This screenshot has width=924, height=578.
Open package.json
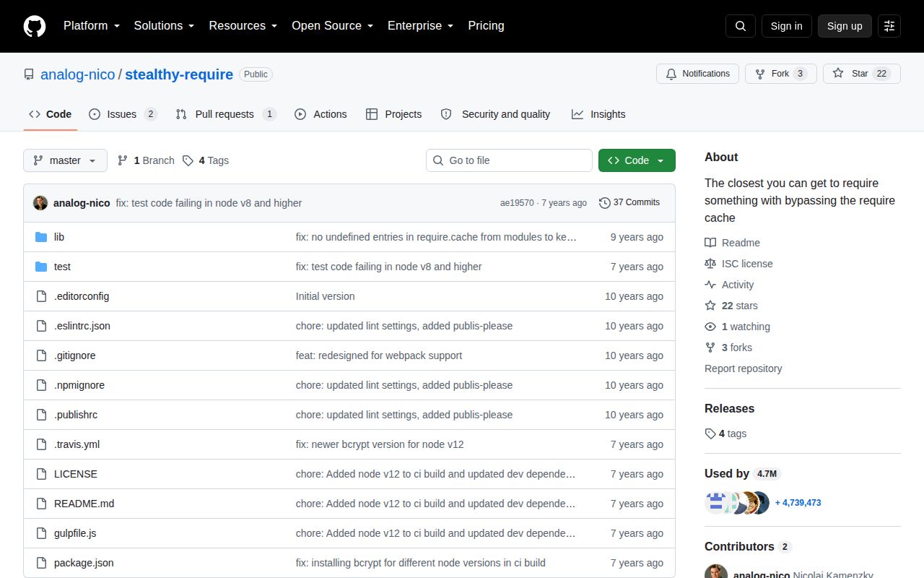coord(84,563)
